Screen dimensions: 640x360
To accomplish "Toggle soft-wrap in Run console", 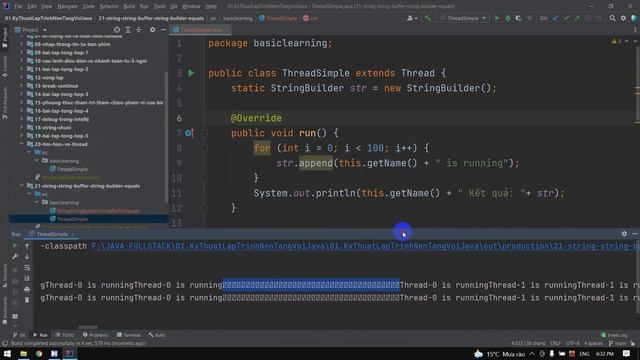I will [x=27, y=268].
